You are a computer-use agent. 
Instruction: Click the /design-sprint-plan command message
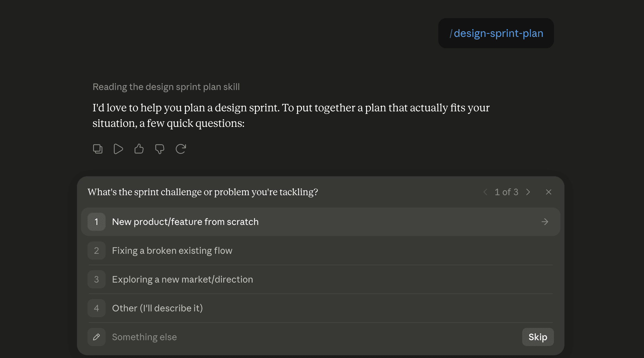496,33
